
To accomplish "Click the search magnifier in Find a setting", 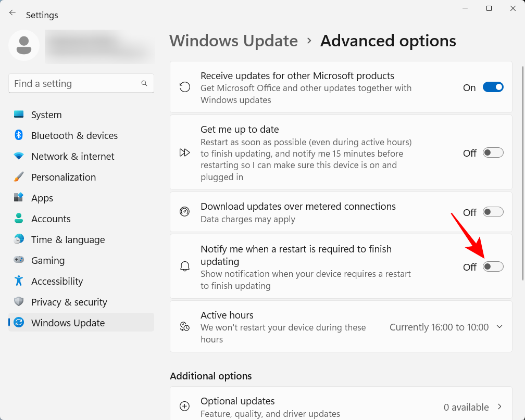I will point(144,83).
